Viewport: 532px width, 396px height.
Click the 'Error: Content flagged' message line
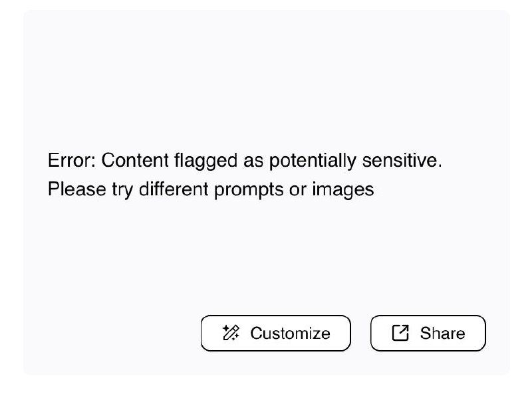point(245,161)
